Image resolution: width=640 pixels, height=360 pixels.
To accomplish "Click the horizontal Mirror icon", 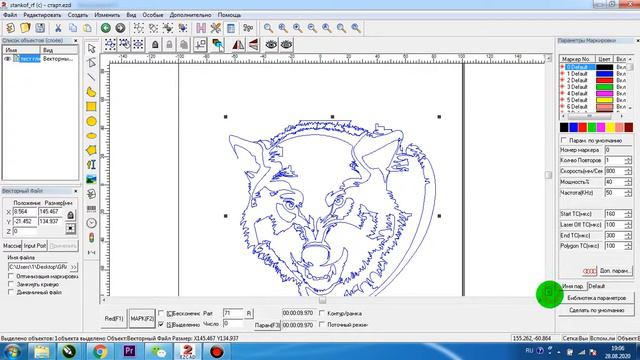I will (238, 44).
